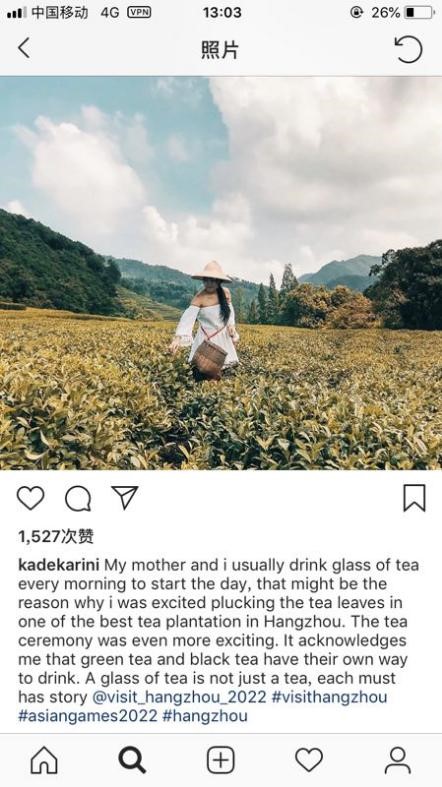Open the profile tab person icon

[x=397, y=760]
